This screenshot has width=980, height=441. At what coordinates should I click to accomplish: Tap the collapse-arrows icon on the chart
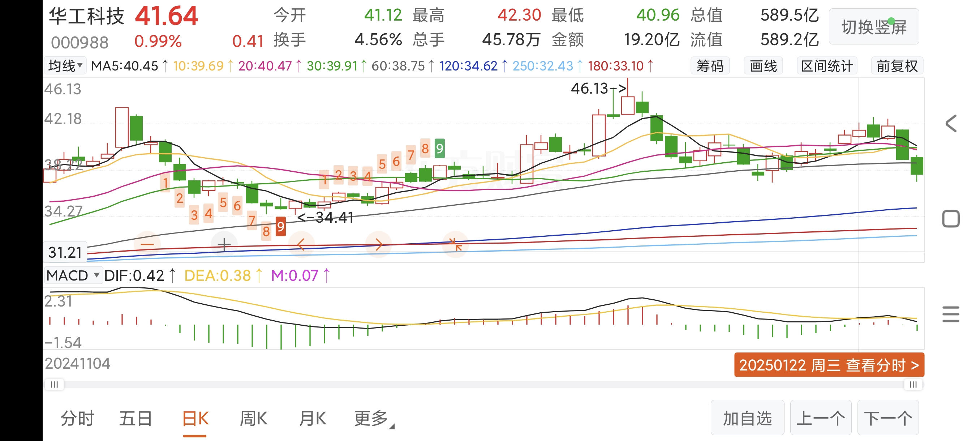point(455,244)
